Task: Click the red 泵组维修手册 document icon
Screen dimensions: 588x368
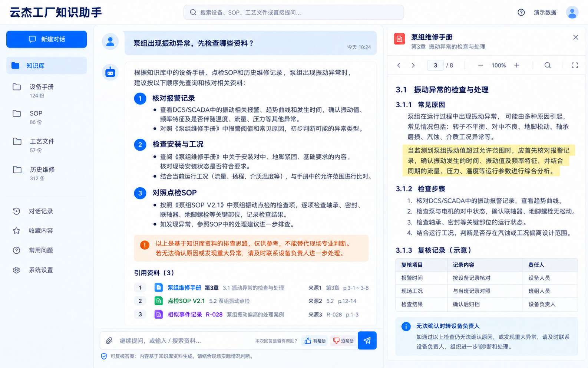Action: (x=399, y=39)
